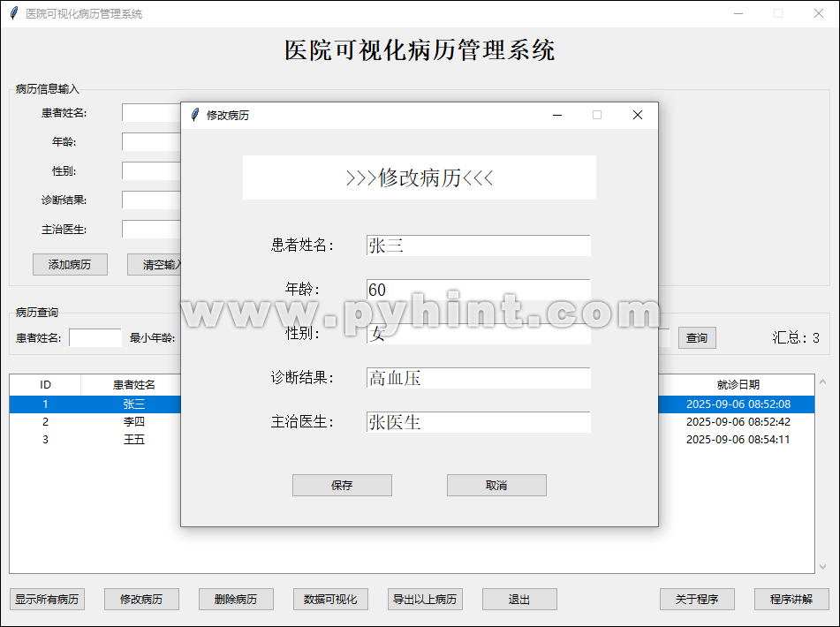Image resolution: width=840 pixels, height=627 pixels.
Task: Click the 患者姓名 query input field in main window
Action: pyautogui.click(x=95, y=338)
